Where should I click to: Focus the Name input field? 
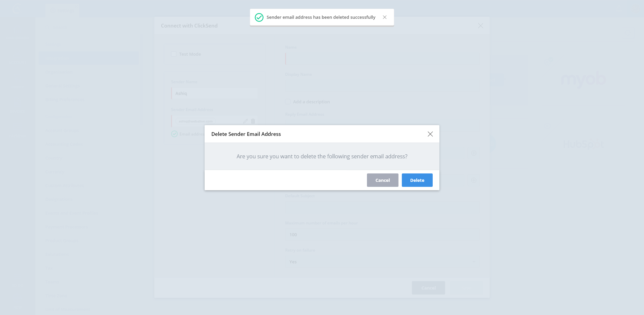(381, 59)
